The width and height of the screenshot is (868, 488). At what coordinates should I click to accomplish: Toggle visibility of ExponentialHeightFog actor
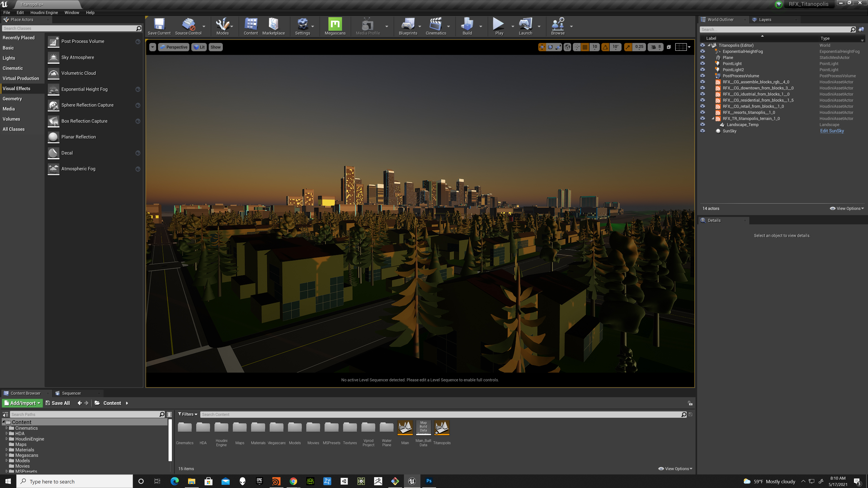703,52
